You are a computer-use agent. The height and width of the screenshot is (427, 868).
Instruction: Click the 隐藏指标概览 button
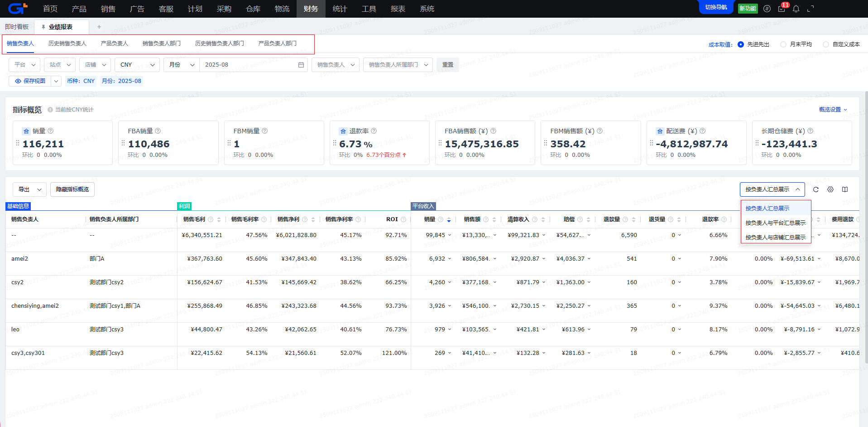72,189
